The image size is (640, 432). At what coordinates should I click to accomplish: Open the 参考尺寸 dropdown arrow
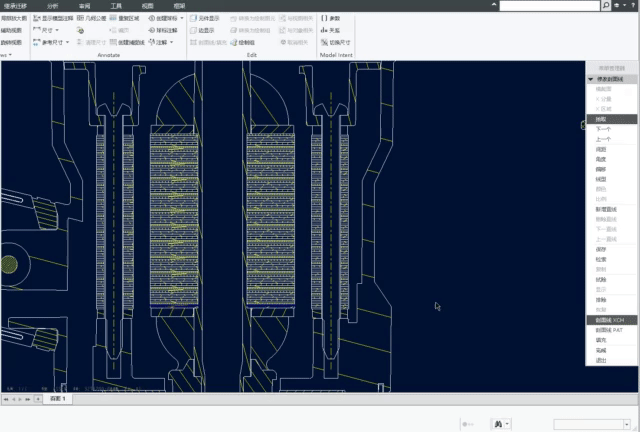pos(67,42)
